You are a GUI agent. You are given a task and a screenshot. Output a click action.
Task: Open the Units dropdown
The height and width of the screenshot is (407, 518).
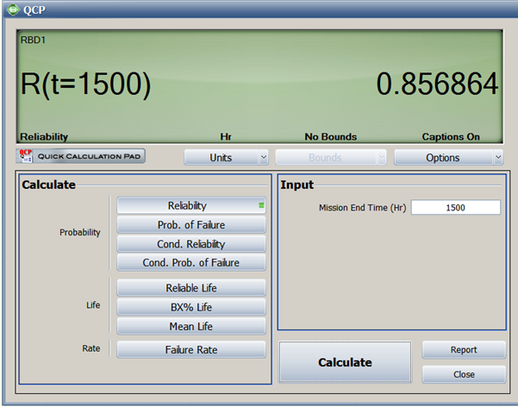click(x=226, y=157)
